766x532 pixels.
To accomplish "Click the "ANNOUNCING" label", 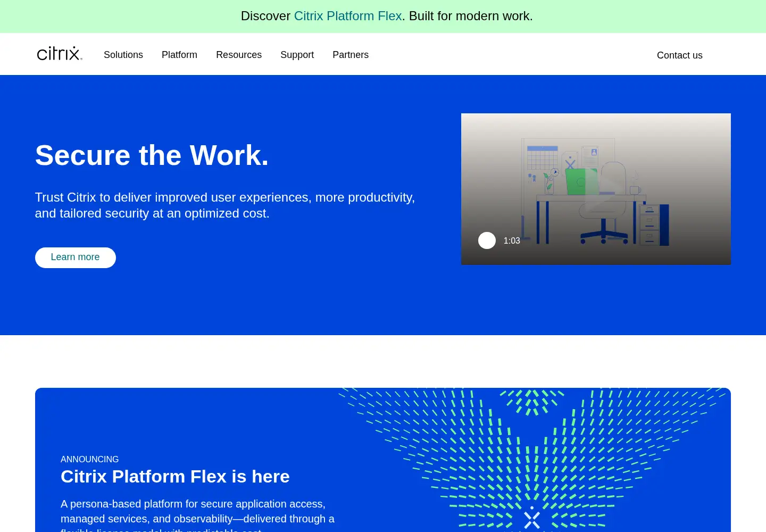I will (90, 459).
